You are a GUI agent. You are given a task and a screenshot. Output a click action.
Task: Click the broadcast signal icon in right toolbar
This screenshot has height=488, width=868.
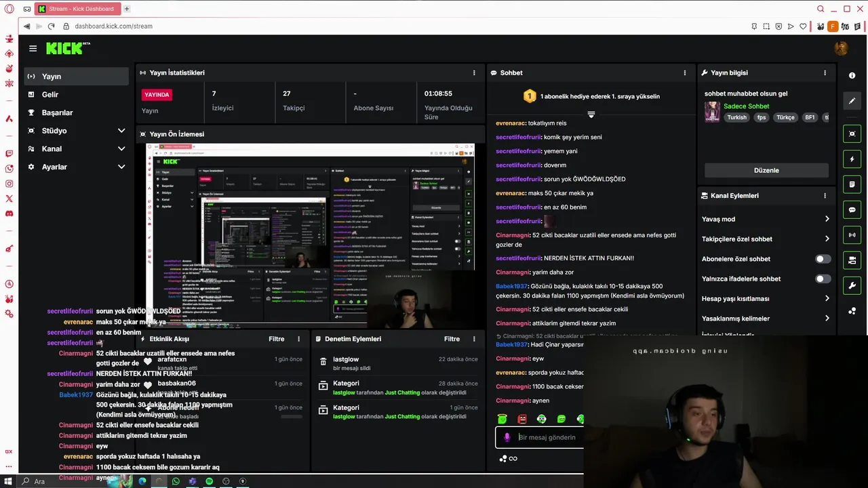(x=852, y=235)
